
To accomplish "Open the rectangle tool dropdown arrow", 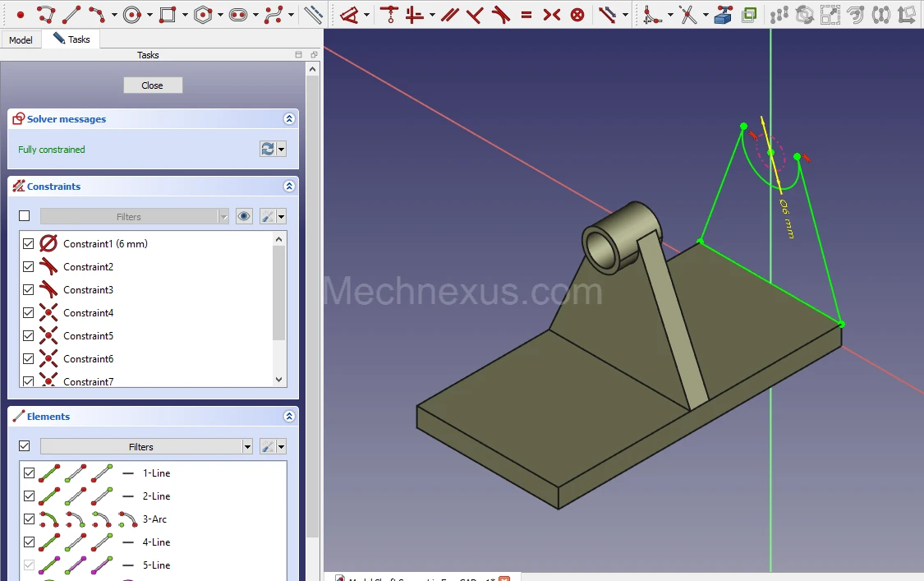I will (185, 15).
